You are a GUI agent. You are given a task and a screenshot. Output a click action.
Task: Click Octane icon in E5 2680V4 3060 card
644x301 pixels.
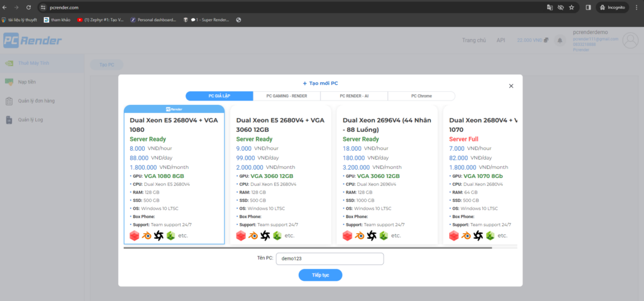(x=265, y=236)
